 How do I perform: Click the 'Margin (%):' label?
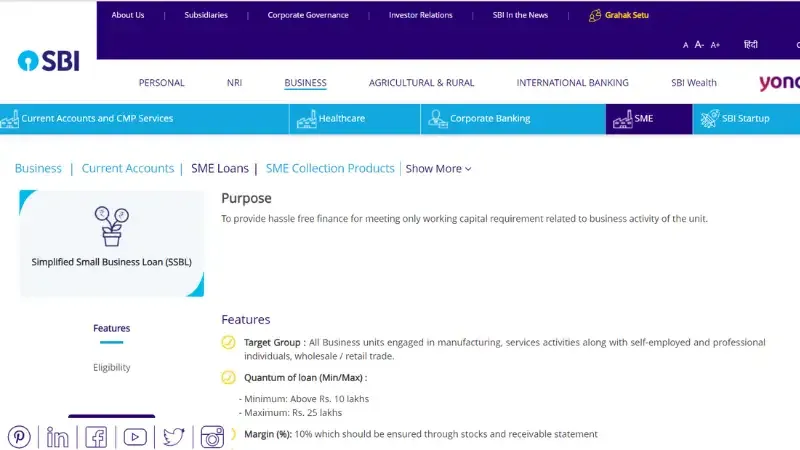tap(268, 434)
